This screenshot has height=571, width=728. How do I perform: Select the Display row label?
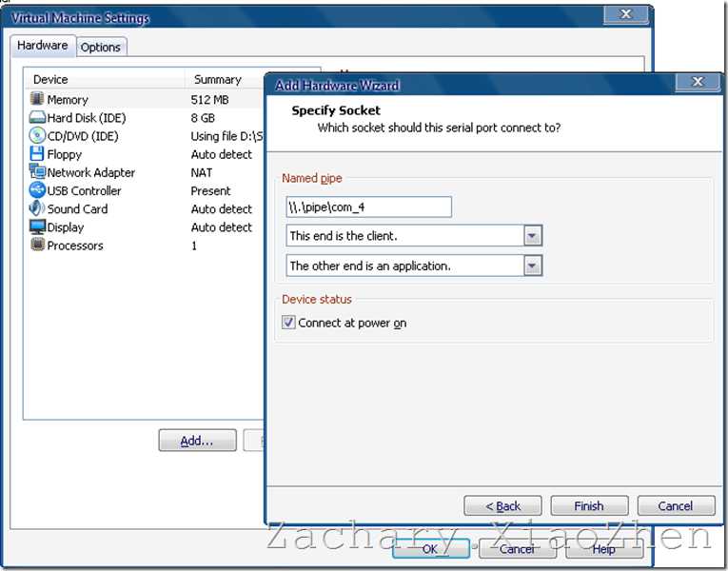pyautogui.click(x=66, y=227)
